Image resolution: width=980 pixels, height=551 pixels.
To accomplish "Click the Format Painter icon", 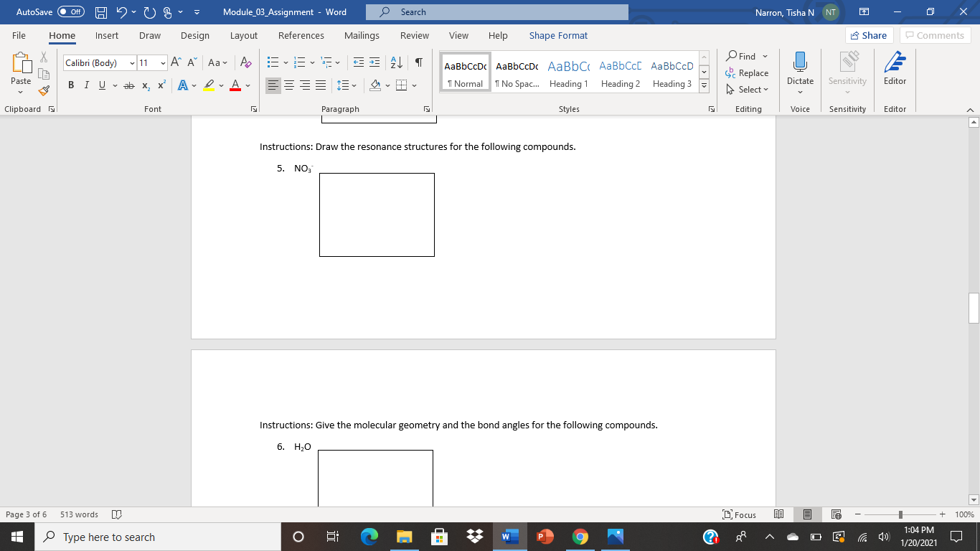I will pyautogui.click(x=43, y=91).
